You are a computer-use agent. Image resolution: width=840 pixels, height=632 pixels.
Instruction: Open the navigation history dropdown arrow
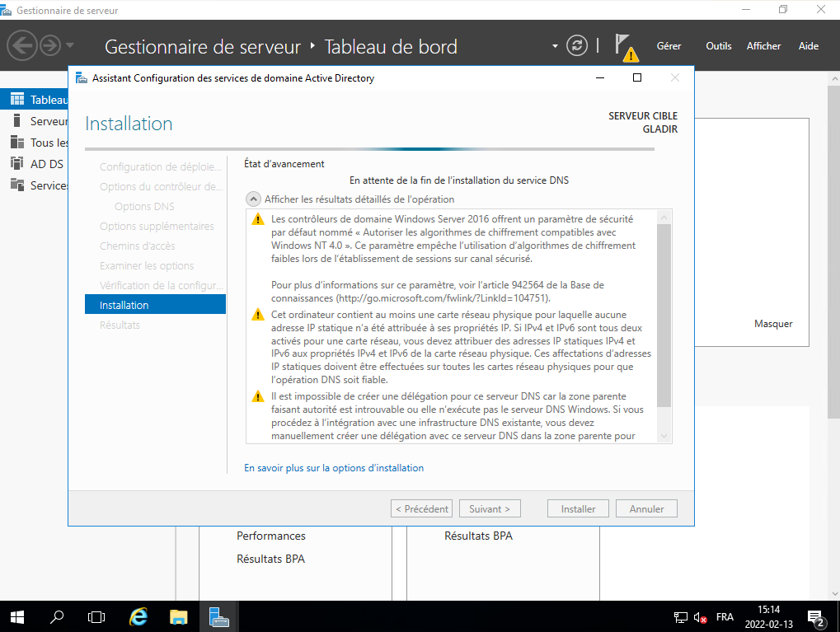click(x=70, y=45)
